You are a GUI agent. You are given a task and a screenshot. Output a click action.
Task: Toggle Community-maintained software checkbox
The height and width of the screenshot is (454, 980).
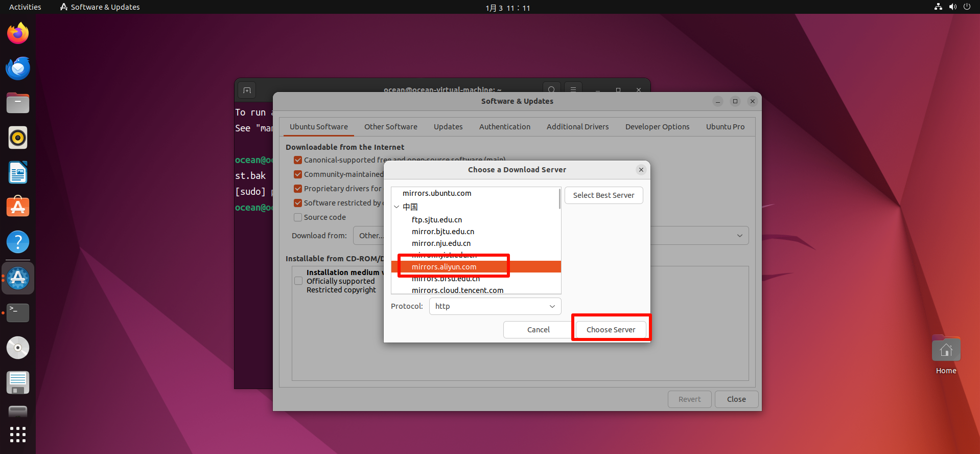[x=298, y=174]
